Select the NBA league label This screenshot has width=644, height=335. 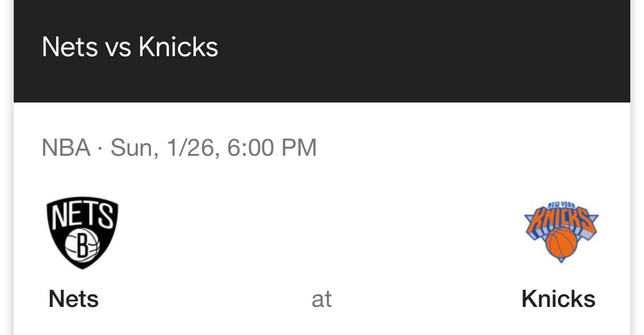pos(66,148)
